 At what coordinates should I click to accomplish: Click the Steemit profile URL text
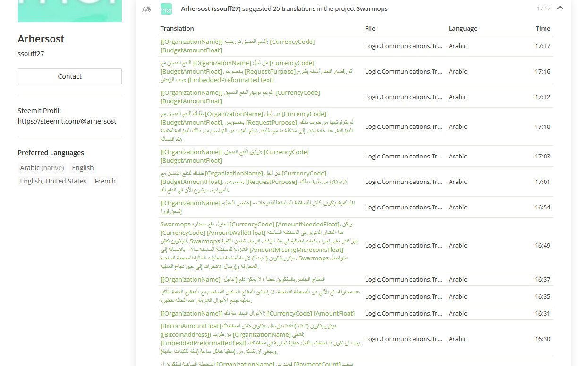point(67,121)
